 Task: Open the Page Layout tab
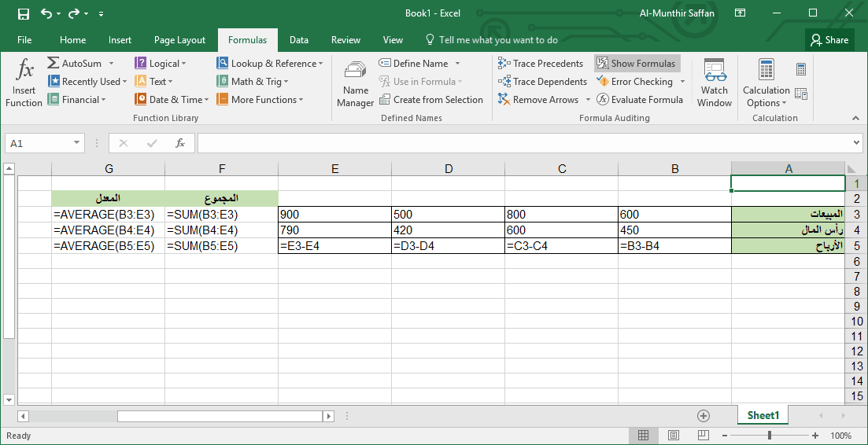tap(179, 40)
